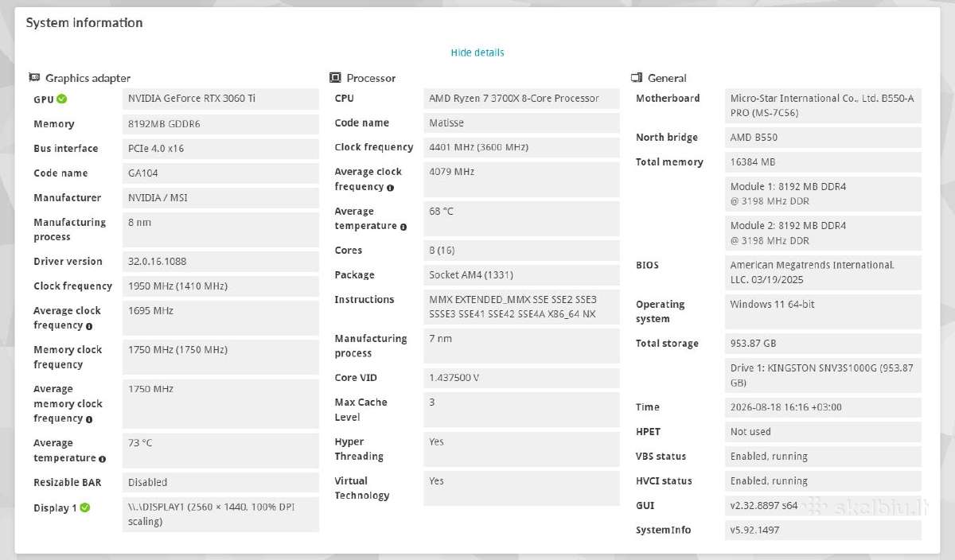The width and height of the screenshot is (955, 560).
Task: Select the '16384 MB' total memory value
Action: pos(823,161)
